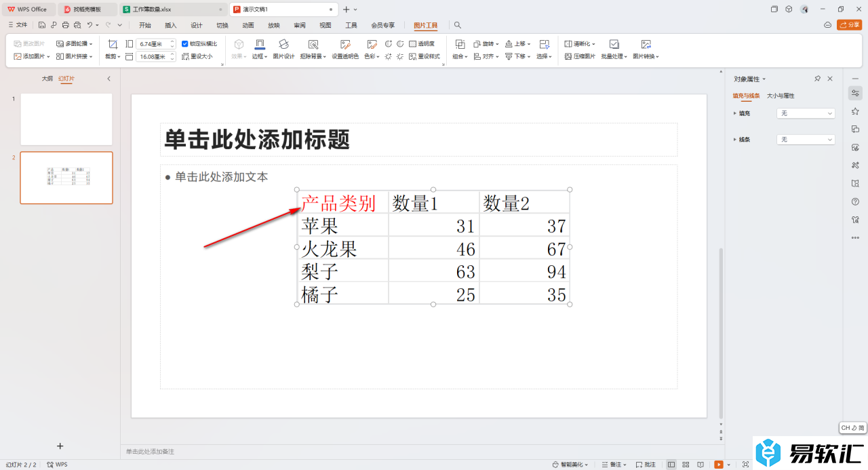868x470 pixels.
Task: Click the Save icon in quick access toolbar
Action: click(42, 25)
